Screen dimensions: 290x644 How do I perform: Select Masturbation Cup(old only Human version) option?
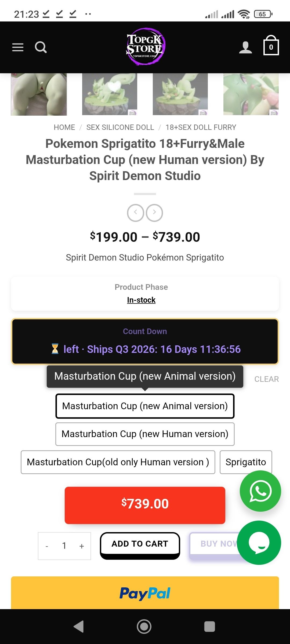pos(118,462)
